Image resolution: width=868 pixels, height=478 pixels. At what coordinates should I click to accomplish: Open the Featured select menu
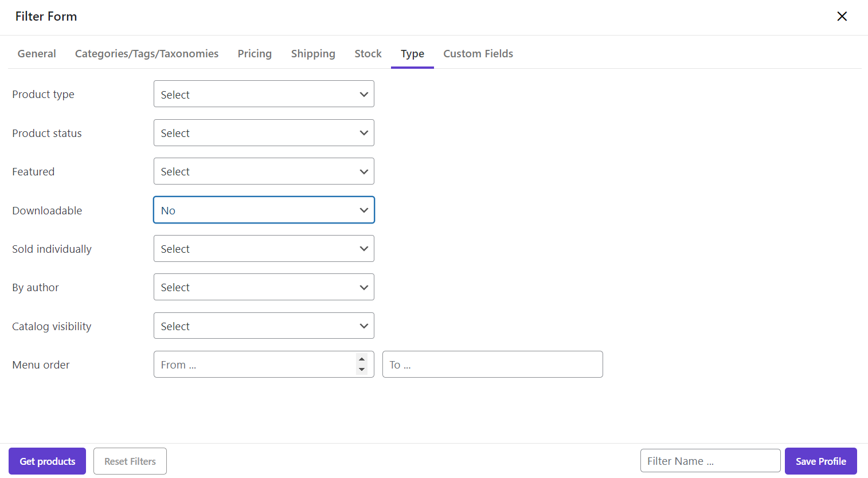(x=264, y=171)
